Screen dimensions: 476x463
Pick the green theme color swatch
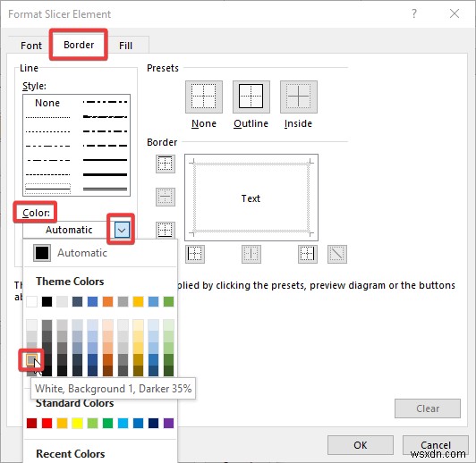tap(168, 302)
